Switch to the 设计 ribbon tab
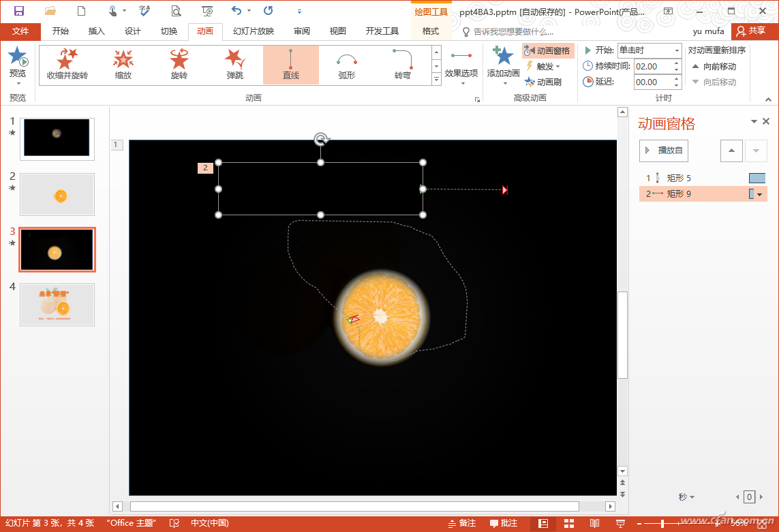Image resolution: width=779 pixels, height=532 pixels. pyautogui.click(x=133, y=31)
